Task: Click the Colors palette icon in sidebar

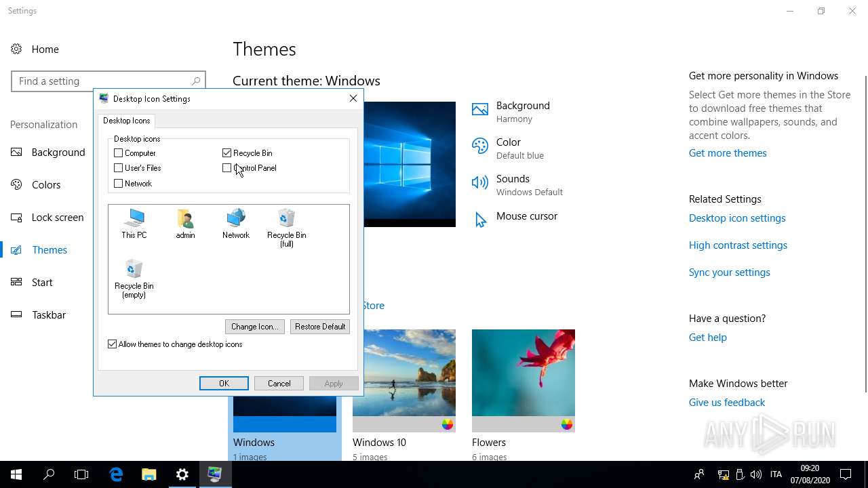Action: click(x=16, y=184)
